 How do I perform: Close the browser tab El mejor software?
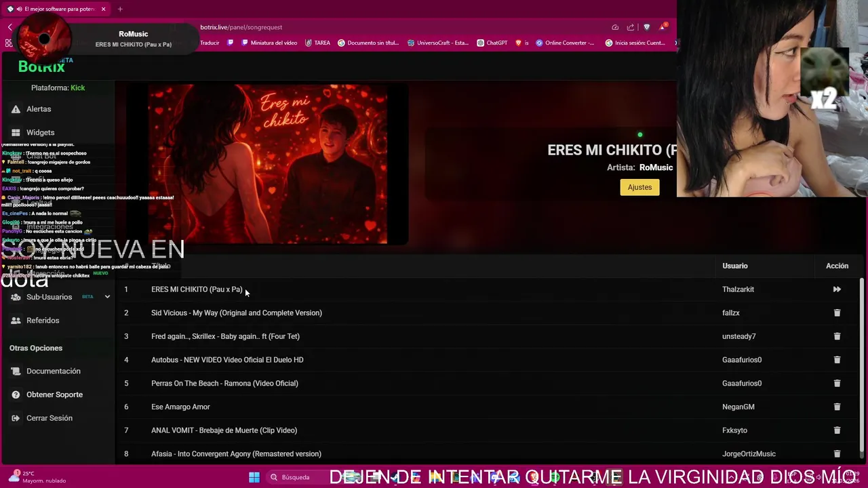point(103,9)
